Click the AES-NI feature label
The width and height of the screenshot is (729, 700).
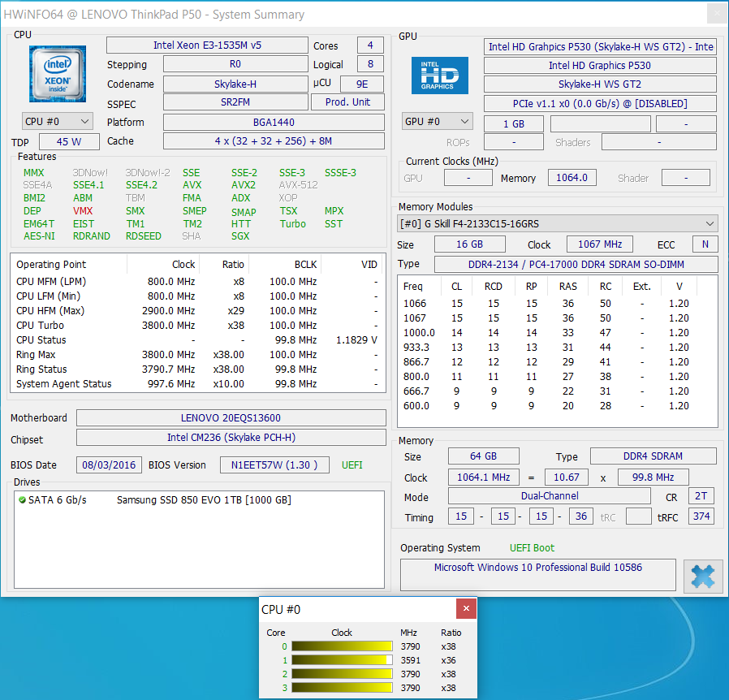39,236
